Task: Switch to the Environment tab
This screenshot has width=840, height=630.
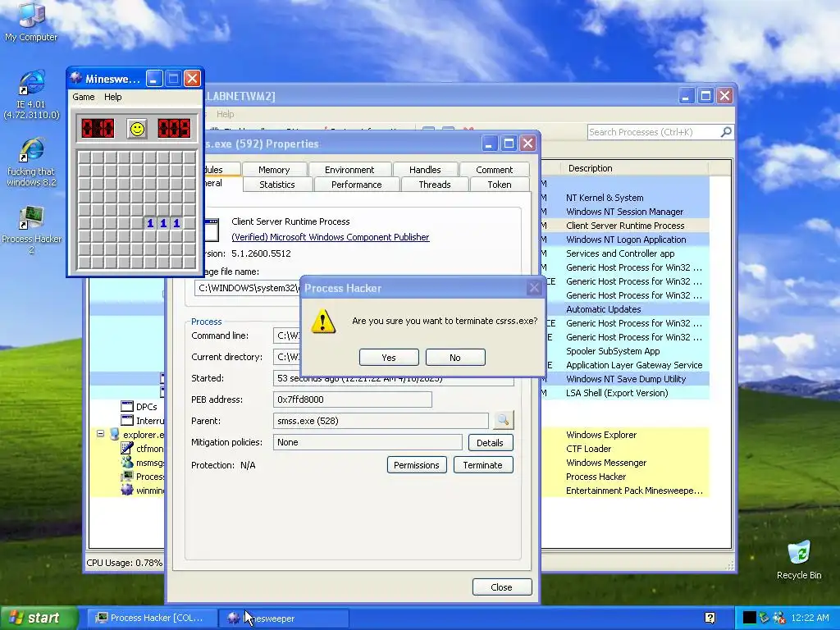Action: [349, 170]
